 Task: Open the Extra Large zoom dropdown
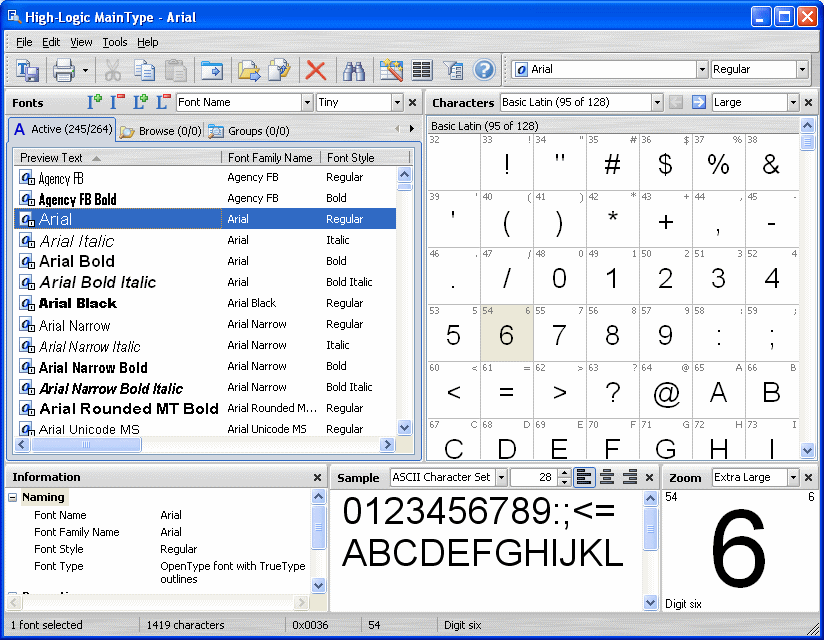pyautogui.click(x=793, y=477)
